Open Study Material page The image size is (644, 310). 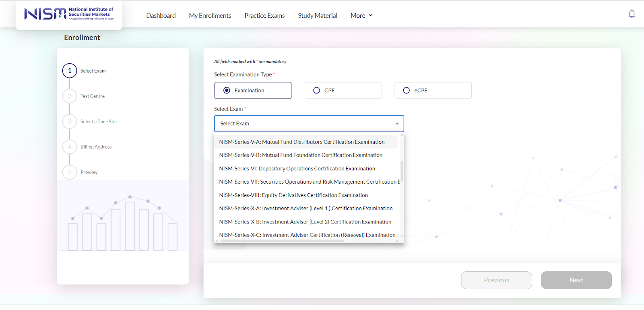318,15
